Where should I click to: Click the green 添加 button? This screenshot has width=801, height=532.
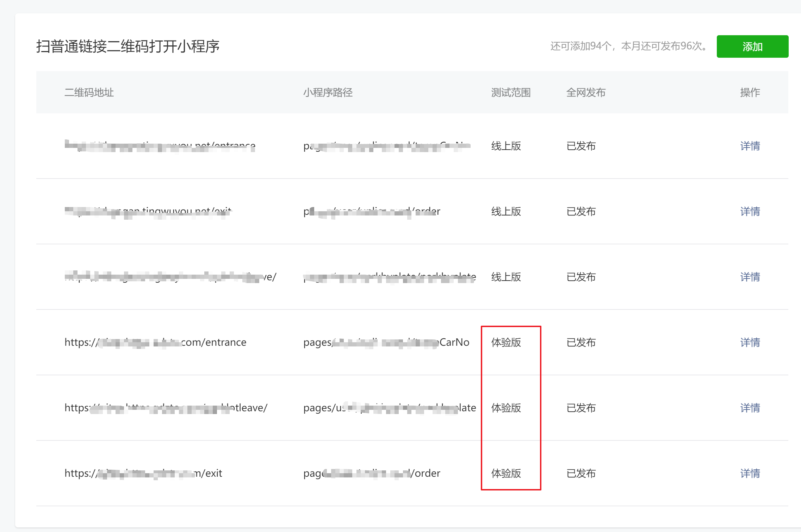(x=752, y=46)
